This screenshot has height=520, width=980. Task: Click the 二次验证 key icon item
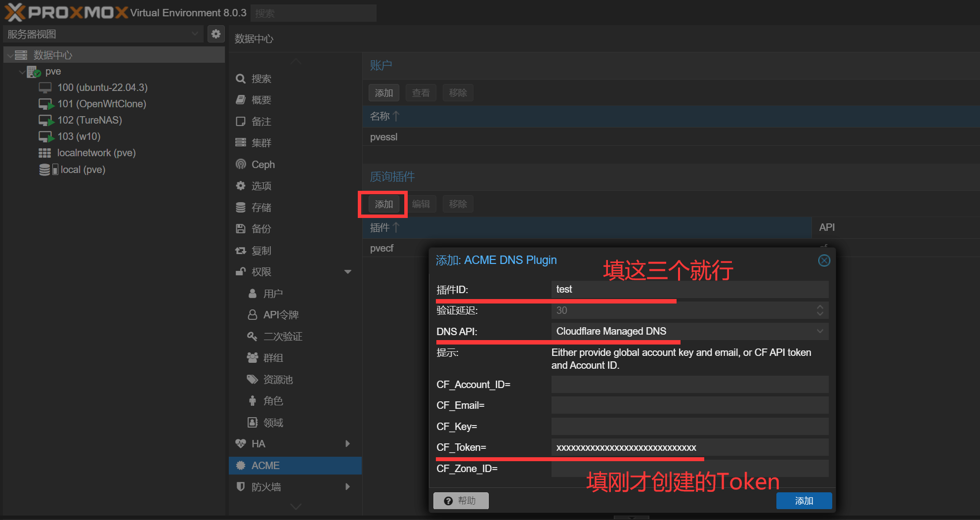(x=253, y=337)
